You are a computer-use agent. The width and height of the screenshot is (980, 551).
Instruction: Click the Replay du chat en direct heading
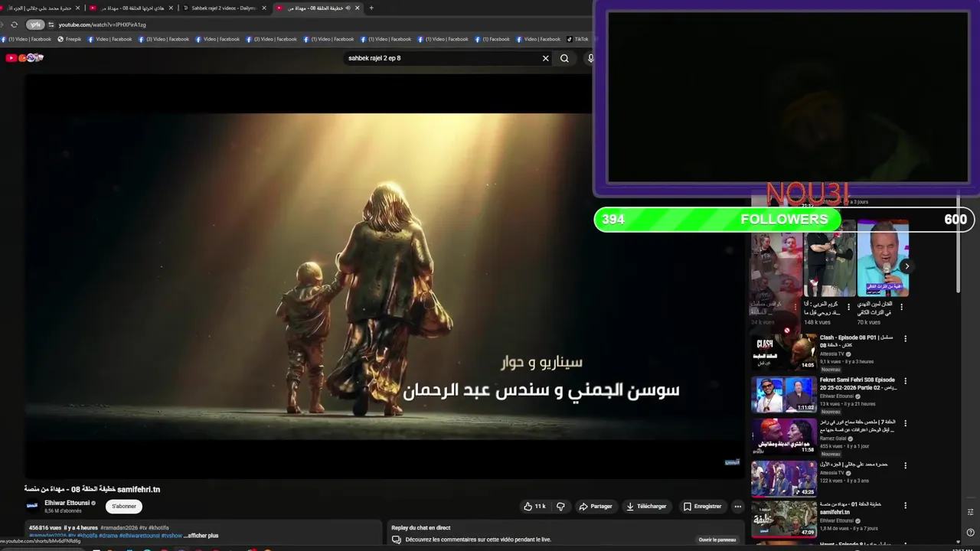[x=421, y=528]
